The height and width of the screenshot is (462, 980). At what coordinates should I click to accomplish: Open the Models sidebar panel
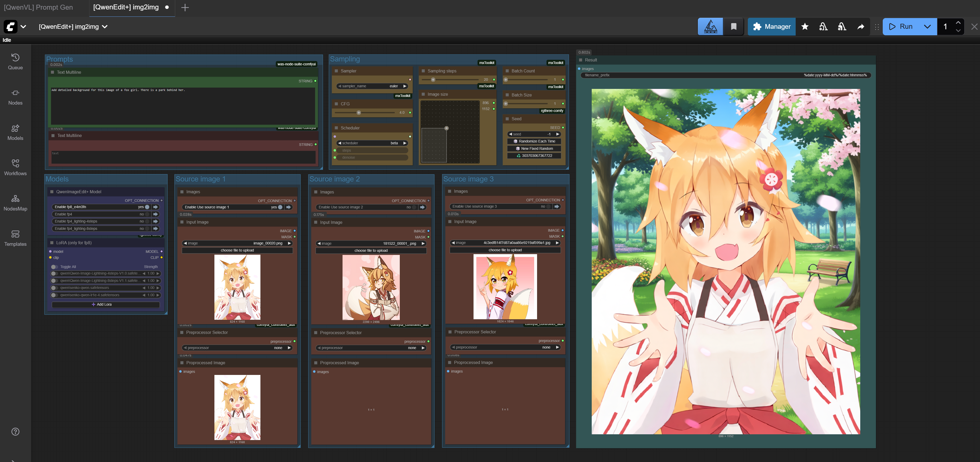click(x=15, y=132)
